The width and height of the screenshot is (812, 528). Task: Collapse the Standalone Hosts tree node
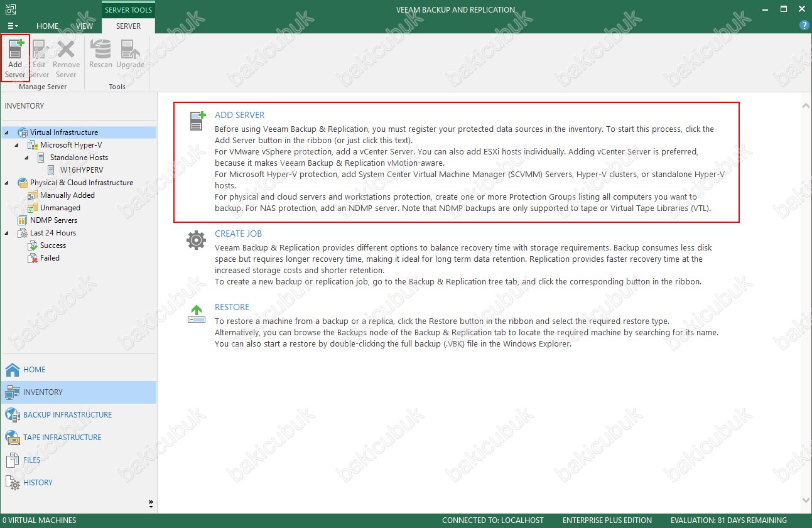26,158
